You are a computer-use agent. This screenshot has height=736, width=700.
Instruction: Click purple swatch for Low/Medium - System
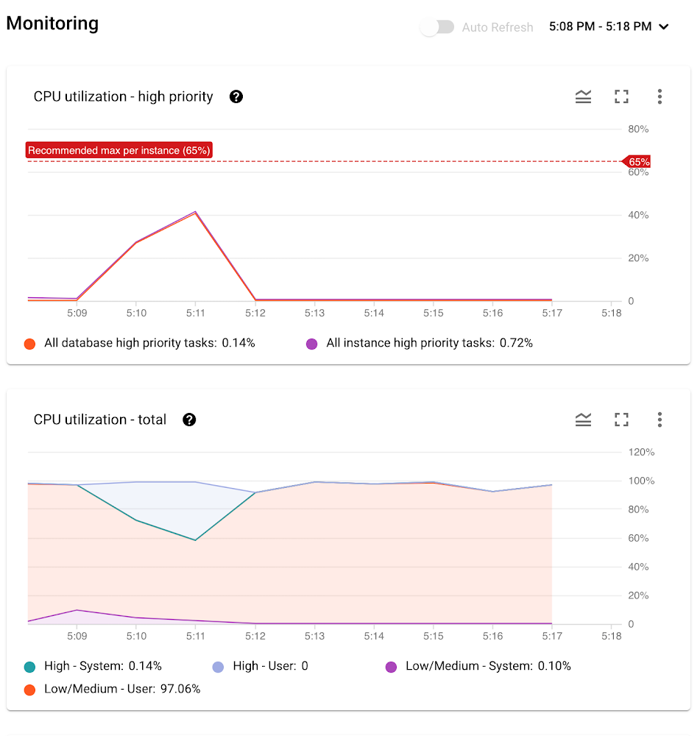(x=391, y=667)
